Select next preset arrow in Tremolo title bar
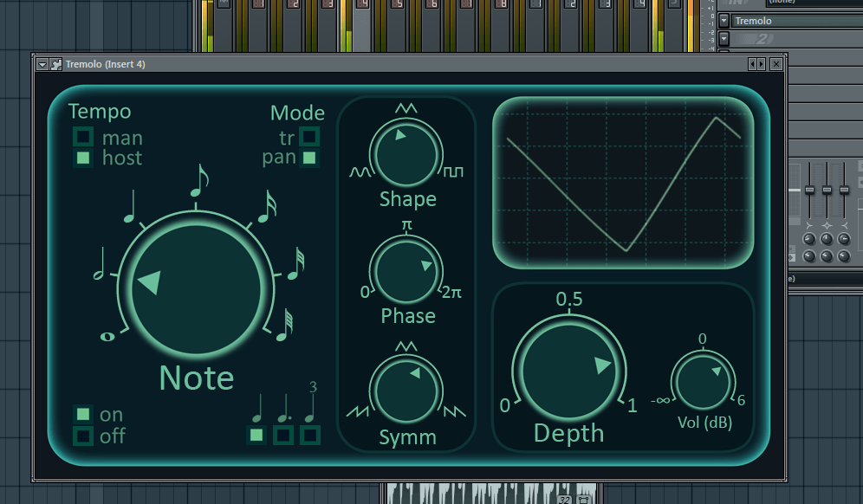863x504 pixels. coord(761,64)
